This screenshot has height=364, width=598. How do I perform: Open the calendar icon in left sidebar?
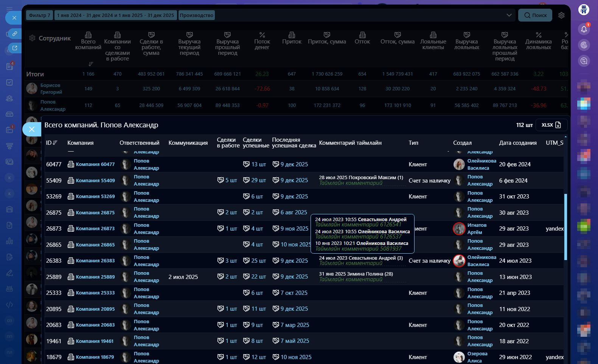click(10, 130)
